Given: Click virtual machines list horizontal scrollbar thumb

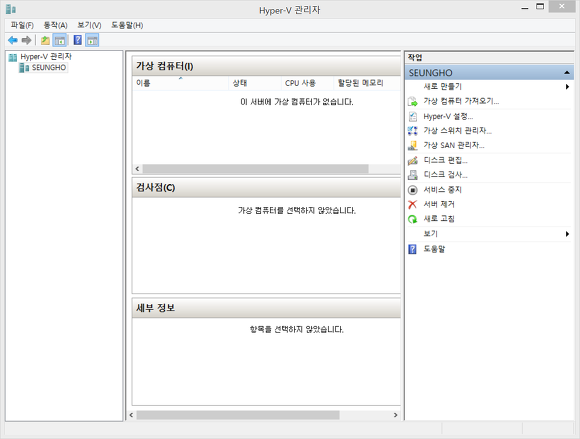Looking at the screenshot, I should click(256, 169).
